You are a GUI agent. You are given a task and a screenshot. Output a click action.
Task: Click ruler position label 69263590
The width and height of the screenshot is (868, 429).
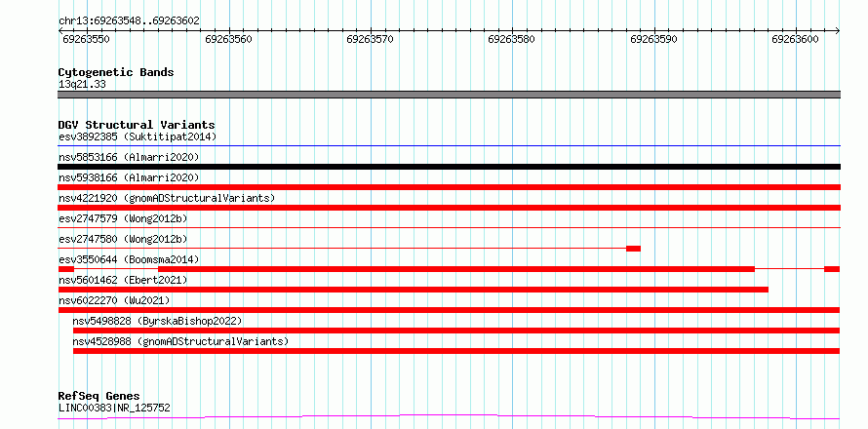tap(653, 39)
